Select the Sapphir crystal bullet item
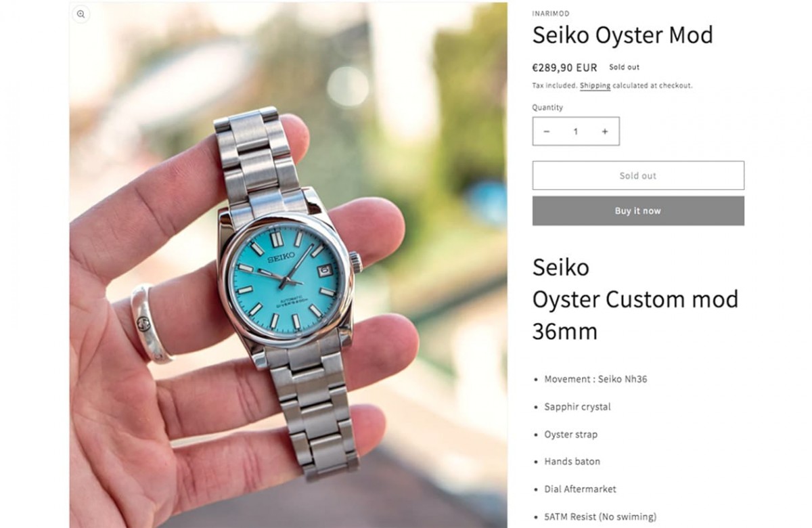This screenshot has height=528, width=812. [577, 407]
